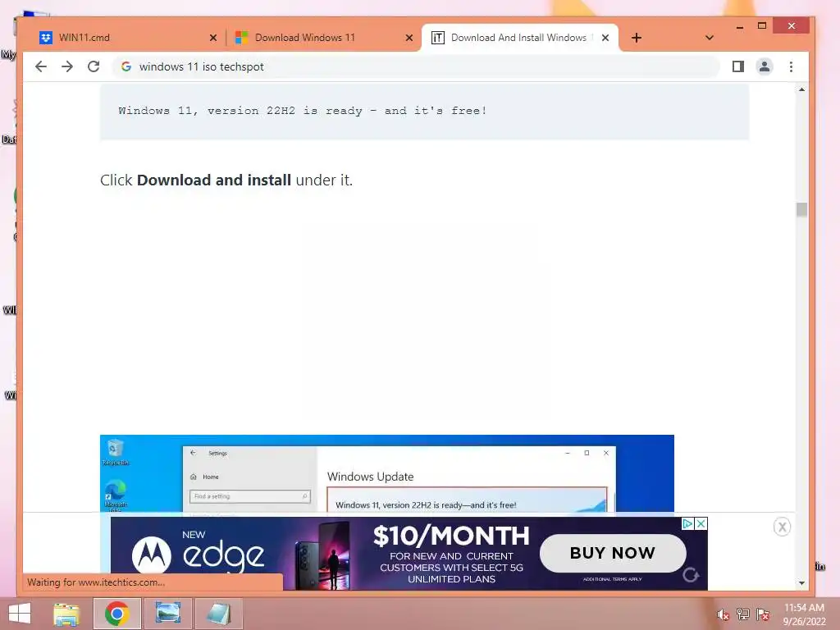Screen dimensions: 840x630
Task: Reload the current page
Action: [x=94, y=66]
